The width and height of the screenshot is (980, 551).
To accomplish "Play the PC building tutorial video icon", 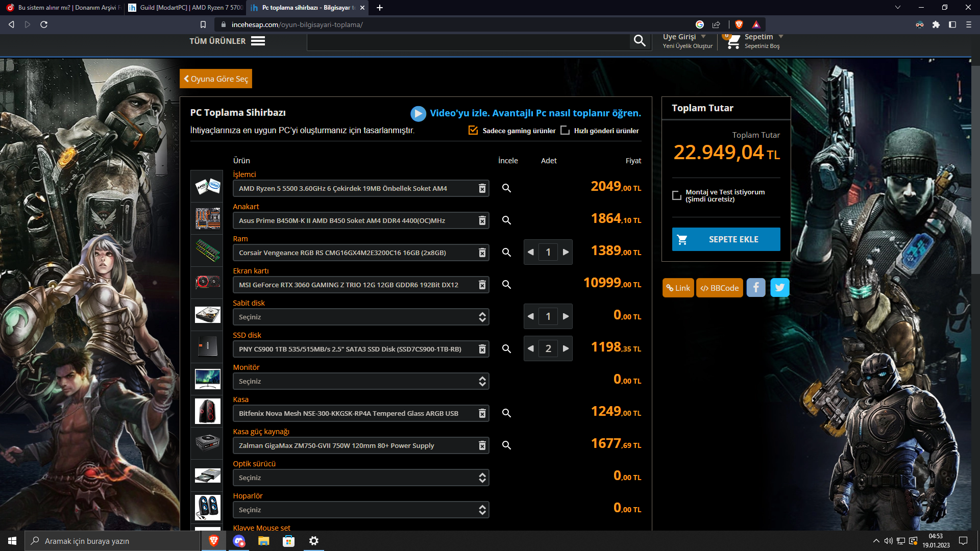I will point(418,113).
